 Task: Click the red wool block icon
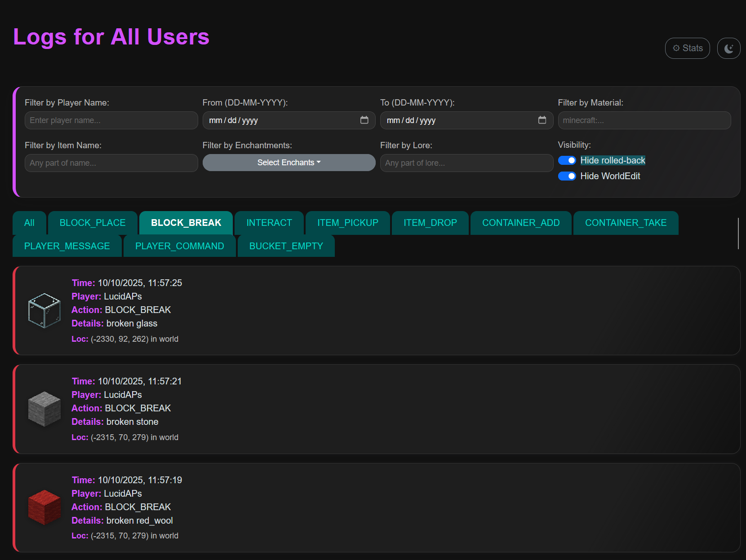(44, 507)
